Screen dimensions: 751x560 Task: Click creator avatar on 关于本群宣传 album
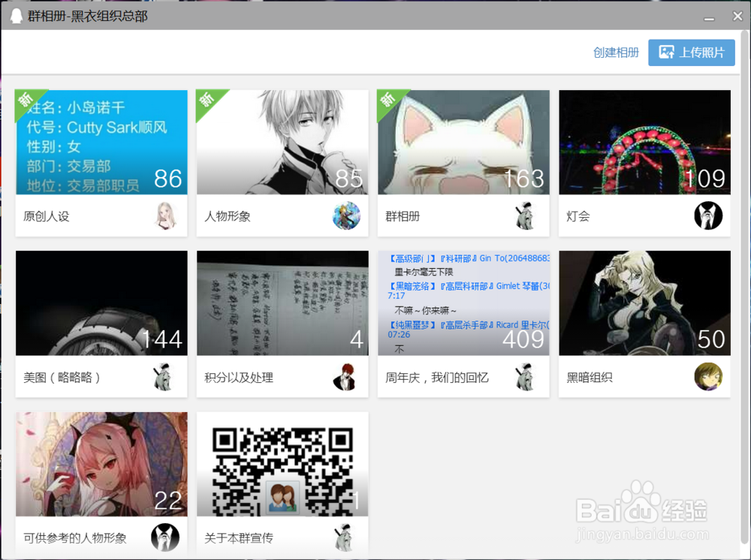point(345,537)
